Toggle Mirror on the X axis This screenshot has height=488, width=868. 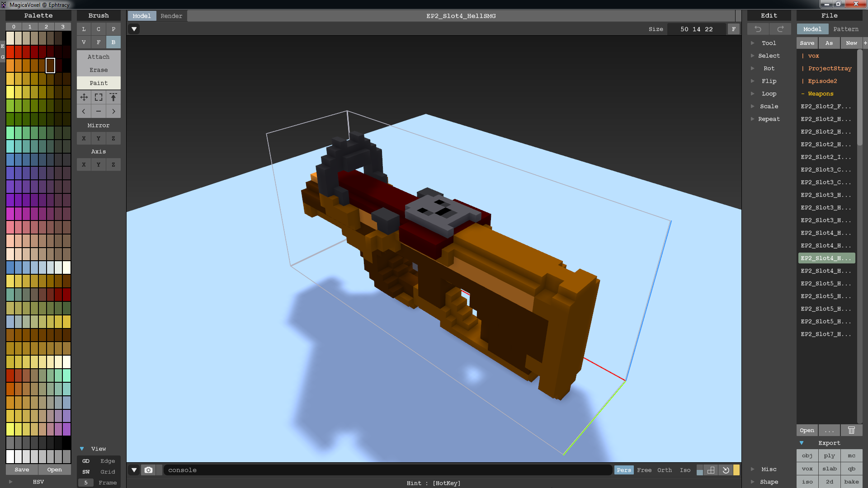coord(84,138)
